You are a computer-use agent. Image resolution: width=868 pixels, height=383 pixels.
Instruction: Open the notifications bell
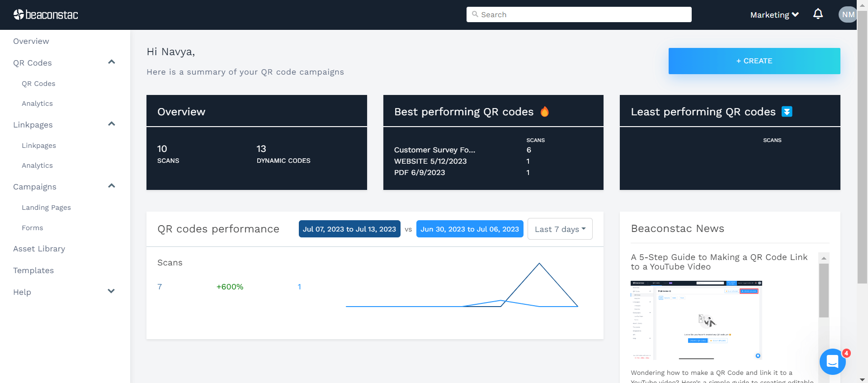818,14
